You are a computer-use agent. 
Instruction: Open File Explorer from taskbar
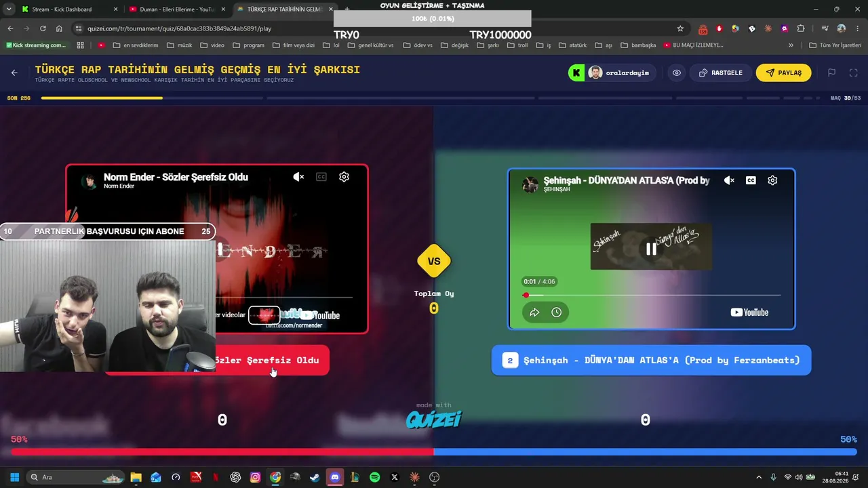click(x=136, y=477)
